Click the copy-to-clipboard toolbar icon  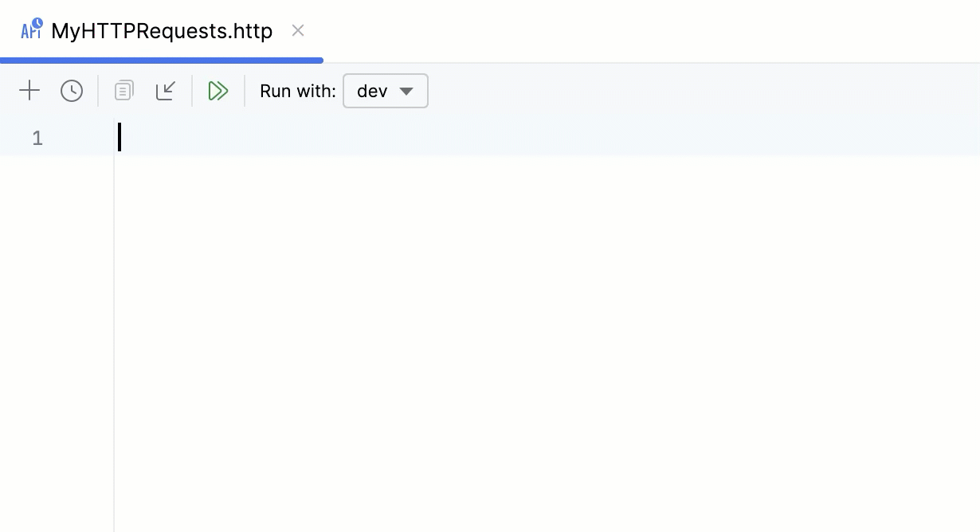click(x=123, y=90)
